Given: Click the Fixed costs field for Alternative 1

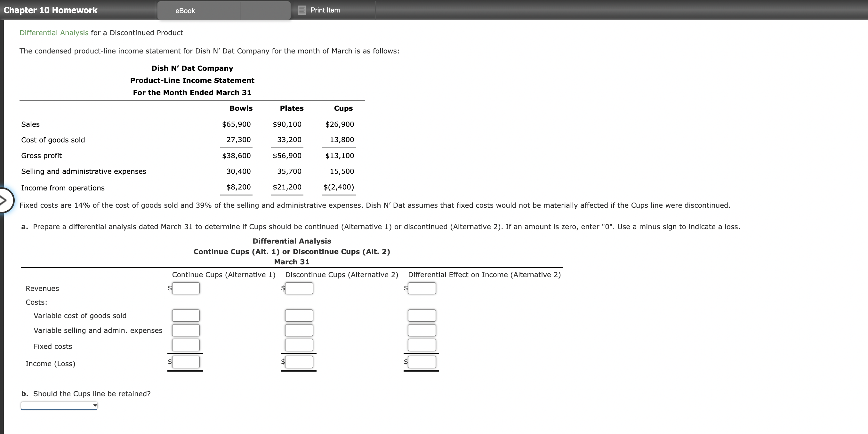Looking at the screenshot, I should [186, 345].
